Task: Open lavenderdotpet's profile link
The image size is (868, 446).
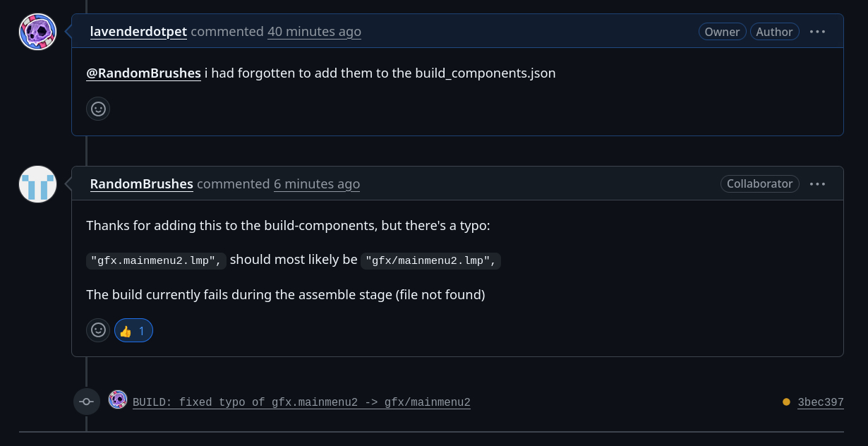Action: 139,32
